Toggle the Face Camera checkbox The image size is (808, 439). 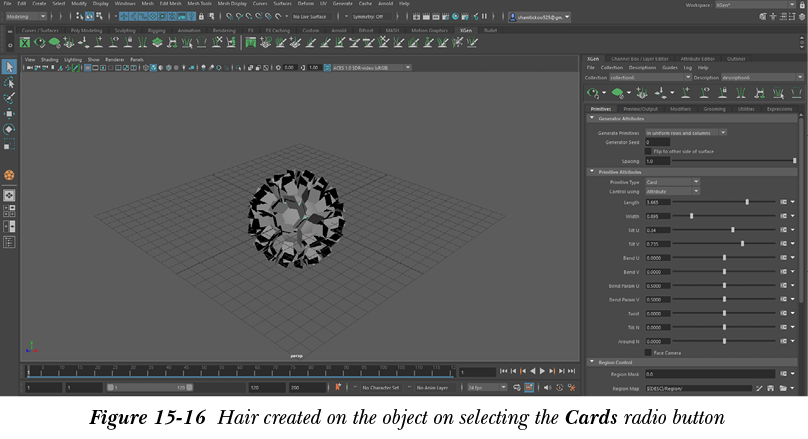[648, 352]
